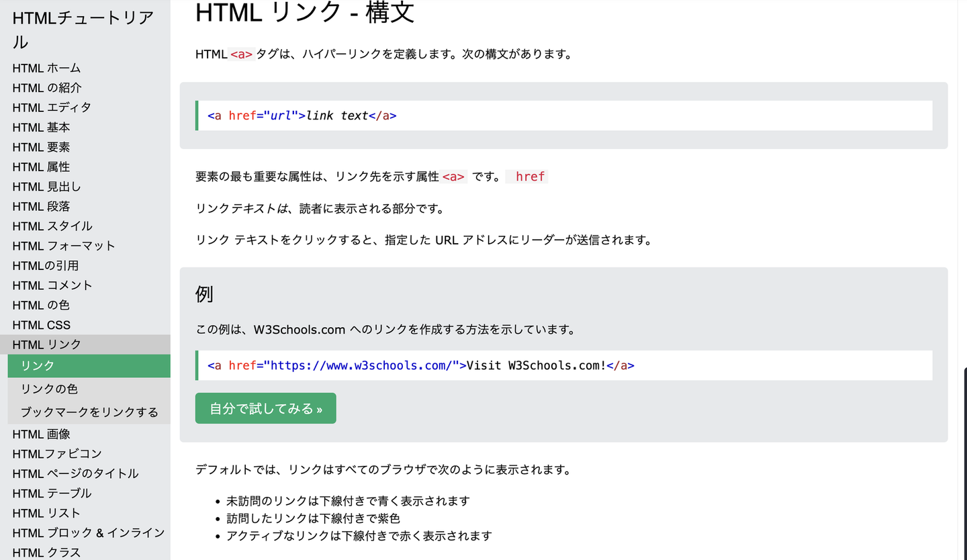Select HTML エディタ from the sidebar
The height and width of the screenshot is (560, 967).
click(52, 107)
